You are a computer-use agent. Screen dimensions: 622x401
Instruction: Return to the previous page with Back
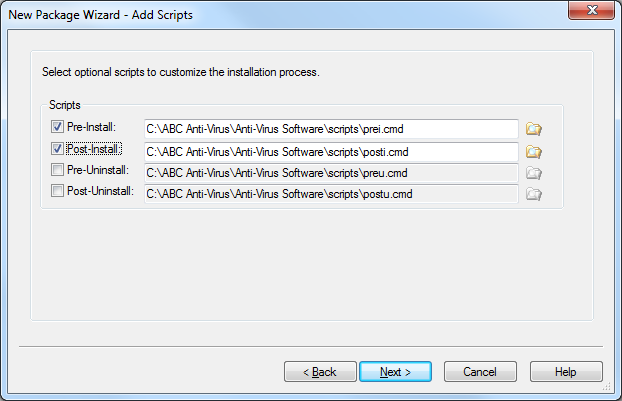(320, 372)
